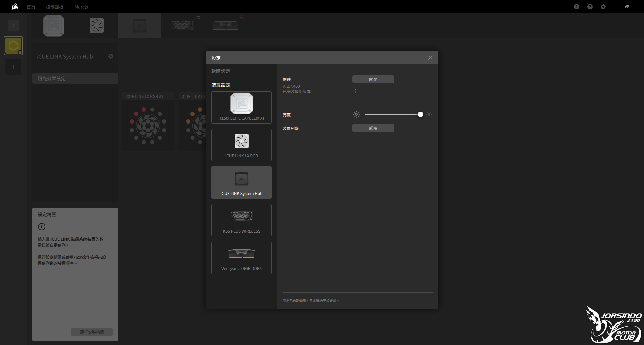Open the help question mark icon

(x=590, y=7)
